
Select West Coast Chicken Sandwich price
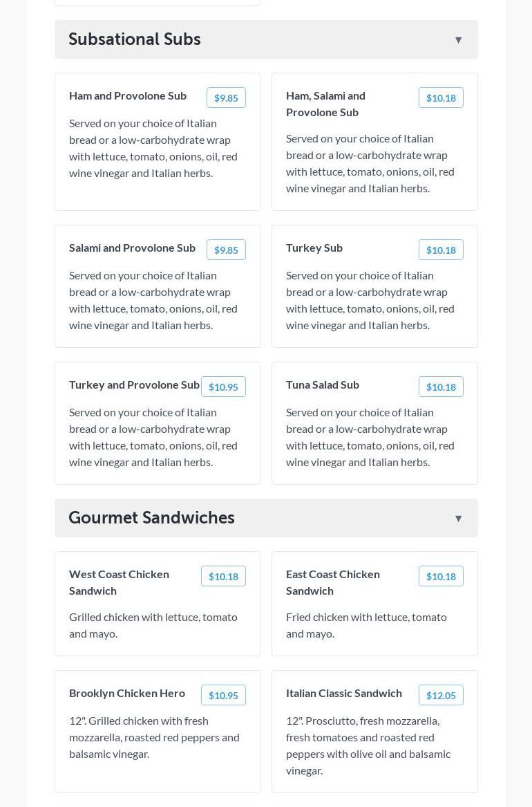click(223, 576)
